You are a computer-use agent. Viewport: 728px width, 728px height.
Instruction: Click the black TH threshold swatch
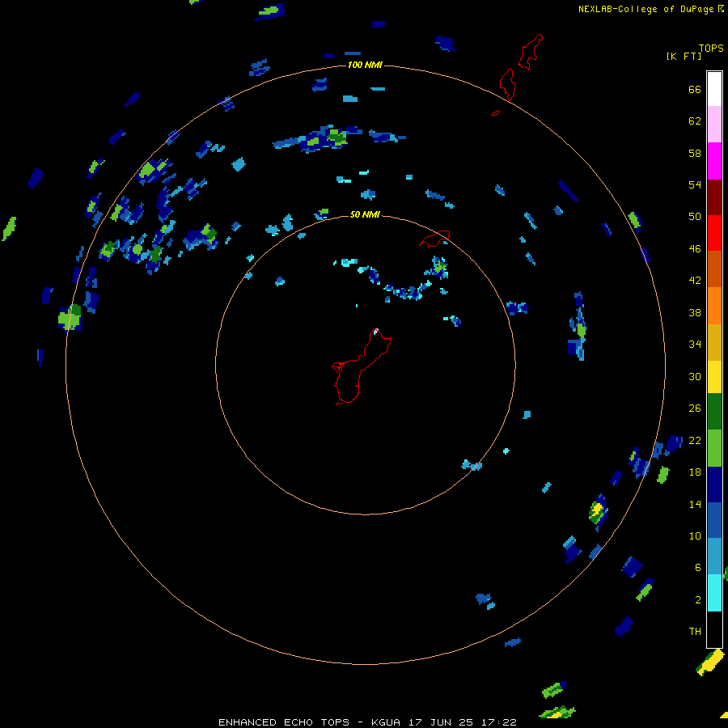(714, 629)
